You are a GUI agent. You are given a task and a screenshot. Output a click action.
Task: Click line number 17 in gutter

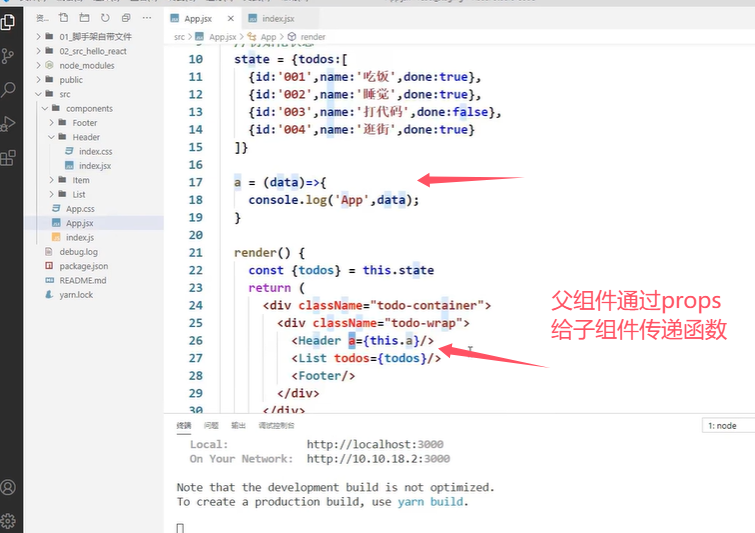195,182
